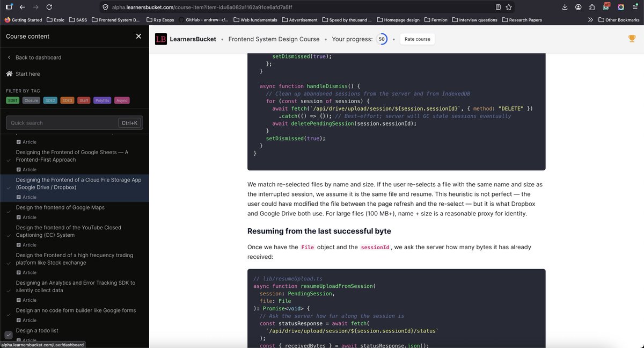This screenshot has width=644, height=348.
Task: Open the Cloud File Storage App lesson
Action: click(78, 184)
